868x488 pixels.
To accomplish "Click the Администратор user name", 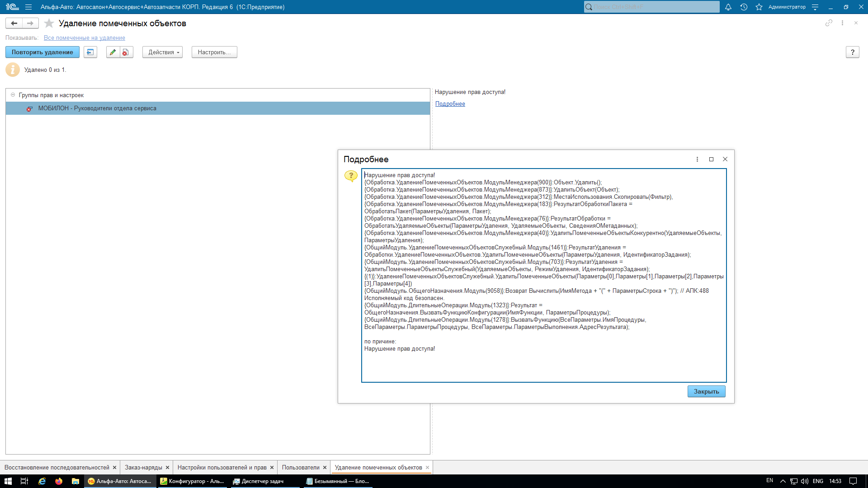I will 787,7.
